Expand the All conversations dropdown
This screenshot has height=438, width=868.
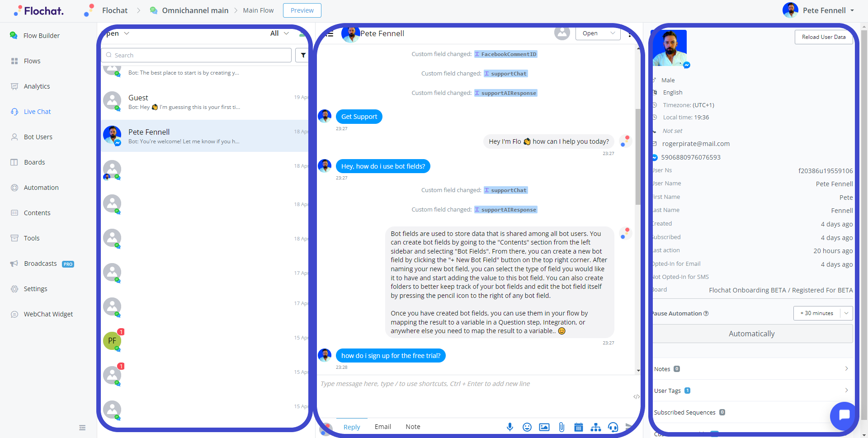tap(280, 33)
